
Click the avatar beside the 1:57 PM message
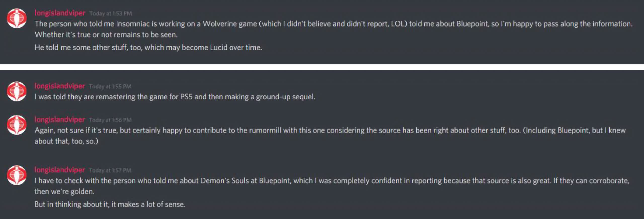pyautogui.click(x=17, y=175)
